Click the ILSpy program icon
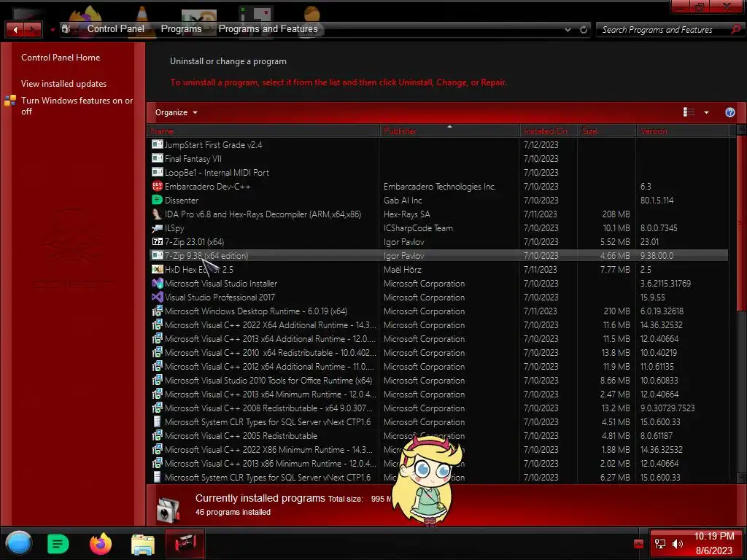The width and height of the screenshot is (747, 560). click(x=158, y=227)
